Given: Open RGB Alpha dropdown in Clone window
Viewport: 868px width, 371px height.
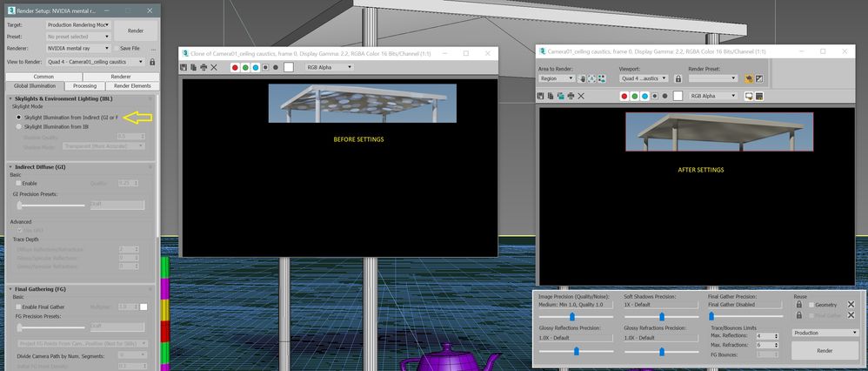Looking at the screenshot, I should (330, 67).
